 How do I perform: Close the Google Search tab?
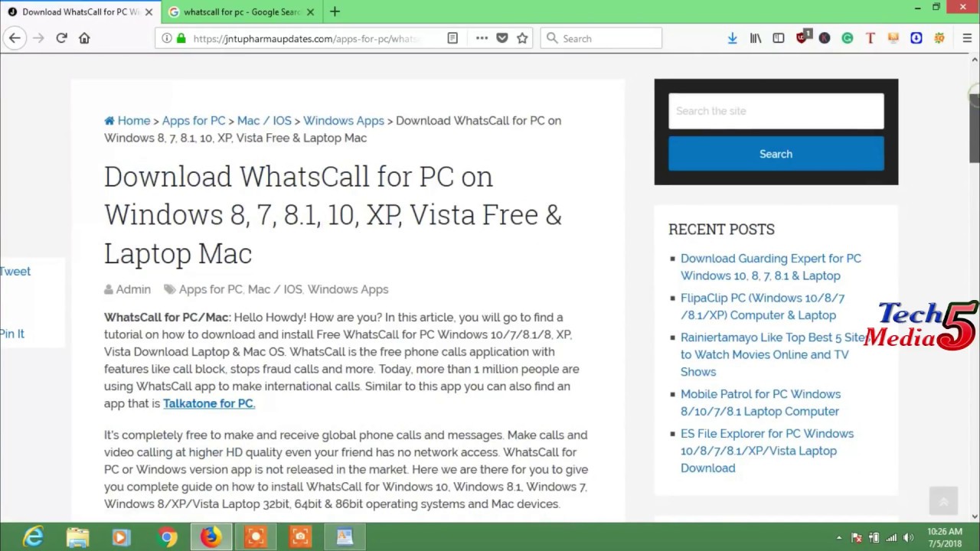pyautogui.click(x=310, y=11)
